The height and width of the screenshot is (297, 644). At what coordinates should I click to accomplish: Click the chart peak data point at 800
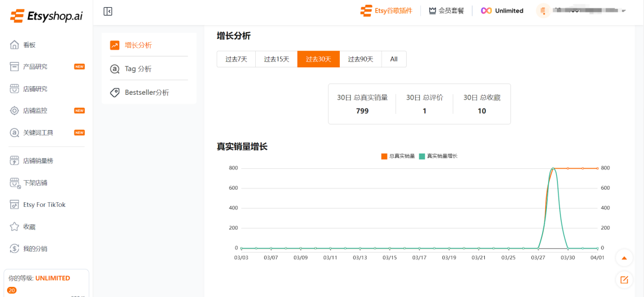553,168
